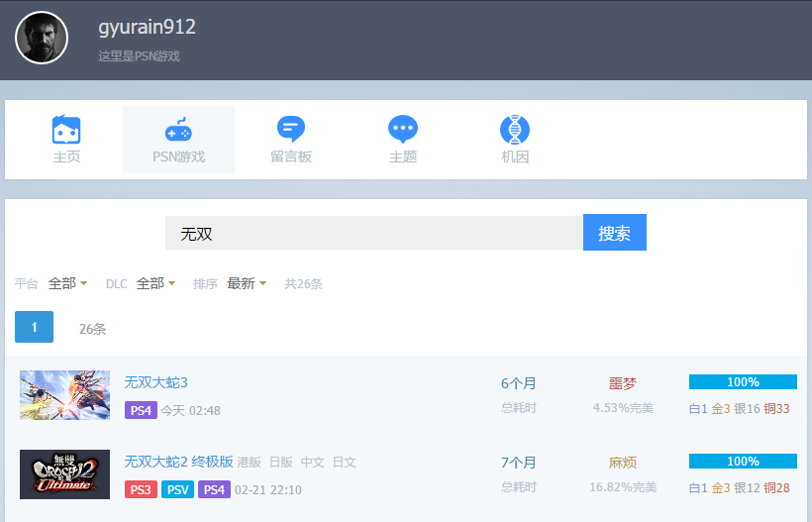Click the 港版 region label
Viewport: 812px width, 522px height.
(250, 462)
